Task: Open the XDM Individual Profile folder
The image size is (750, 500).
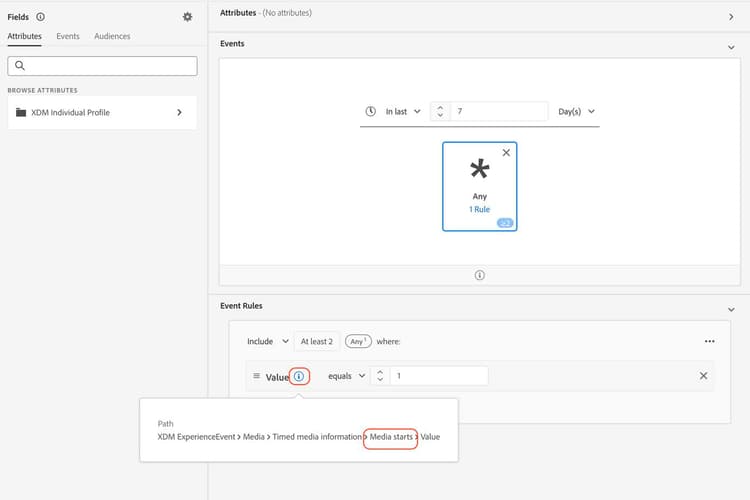Action: tap(102, 112)
